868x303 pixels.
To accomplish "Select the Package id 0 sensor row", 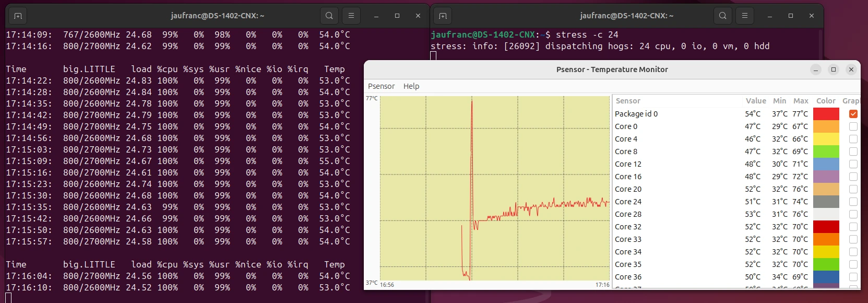I will click(x=736, y=114).
